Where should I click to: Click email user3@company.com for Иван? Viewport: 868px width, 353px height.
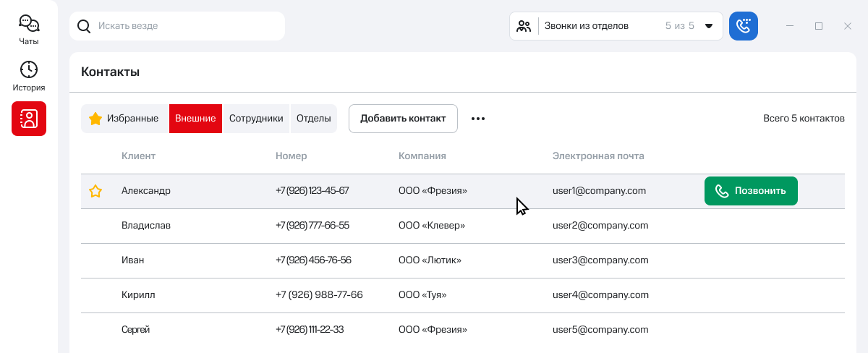click(600, 260)
